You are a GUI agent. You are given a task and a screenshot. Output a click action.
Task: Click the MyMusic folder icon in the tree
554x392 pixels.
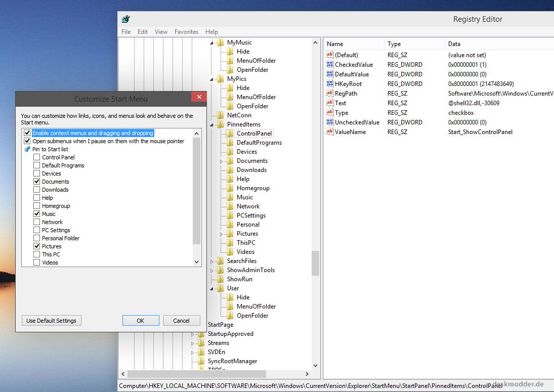(221, 42)
